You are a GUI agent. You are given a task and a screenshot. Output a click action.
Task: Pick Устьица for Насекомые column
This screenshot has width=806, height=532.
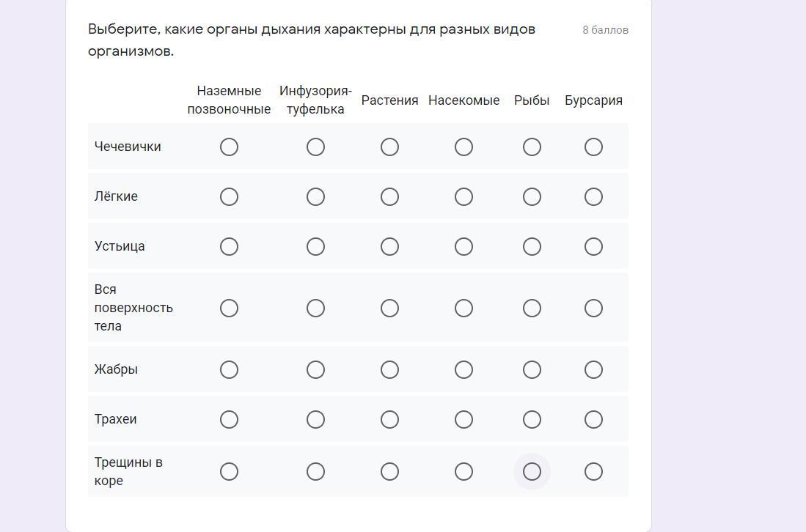tap(464, 247)
